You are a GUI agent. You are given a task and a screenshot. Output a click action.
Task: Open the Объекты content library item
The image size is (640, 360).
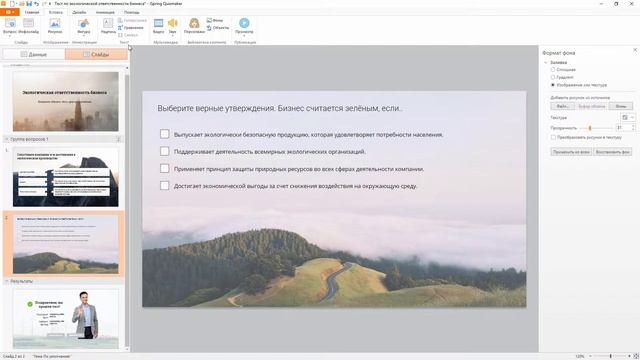pyautogui.click(x=218, y=28)
